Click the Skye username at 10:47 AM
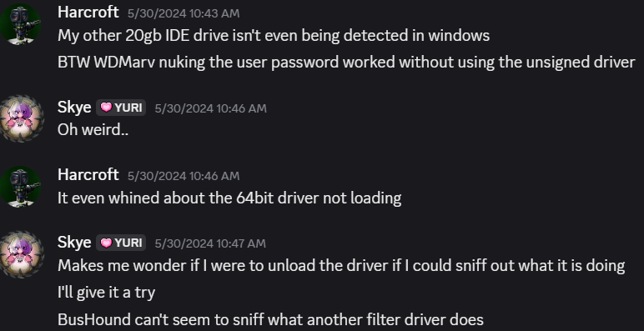The image size is (644, 331). click(74, 243)
